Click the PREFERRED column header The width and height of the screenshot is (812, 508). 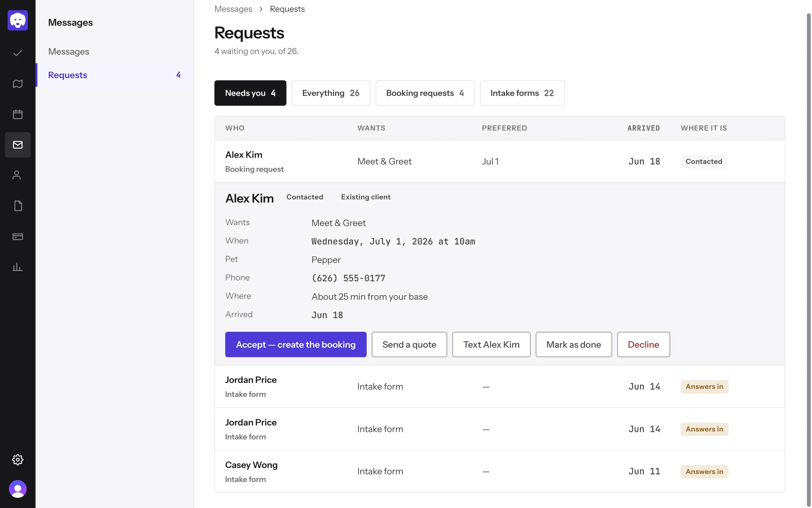click(504, 128)
